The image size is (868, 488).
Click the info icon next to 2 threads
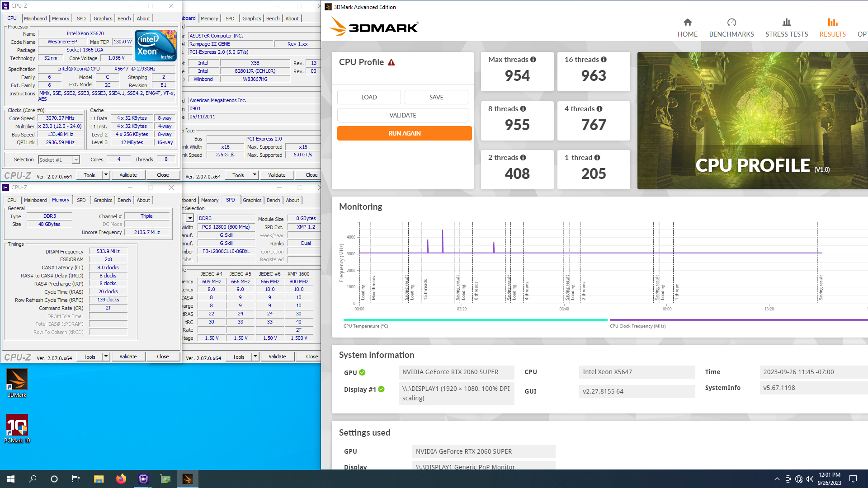click(523, 158)
